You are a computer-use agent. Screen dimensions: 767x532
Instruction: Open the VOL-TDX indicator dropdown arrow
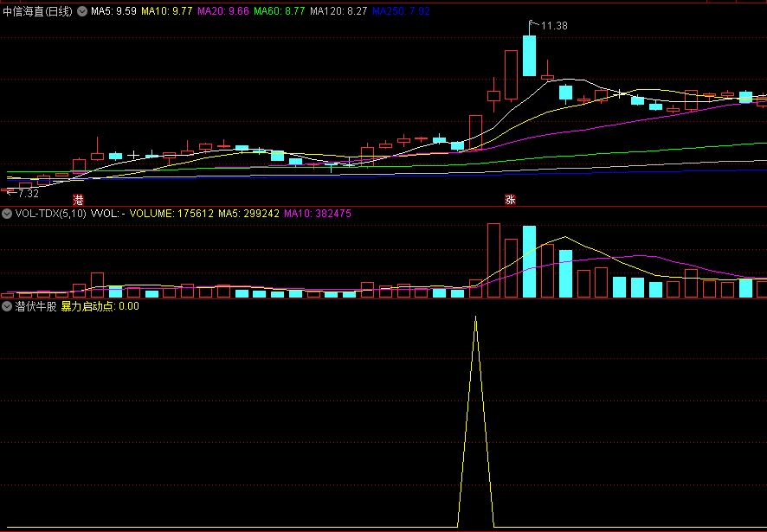7,213
